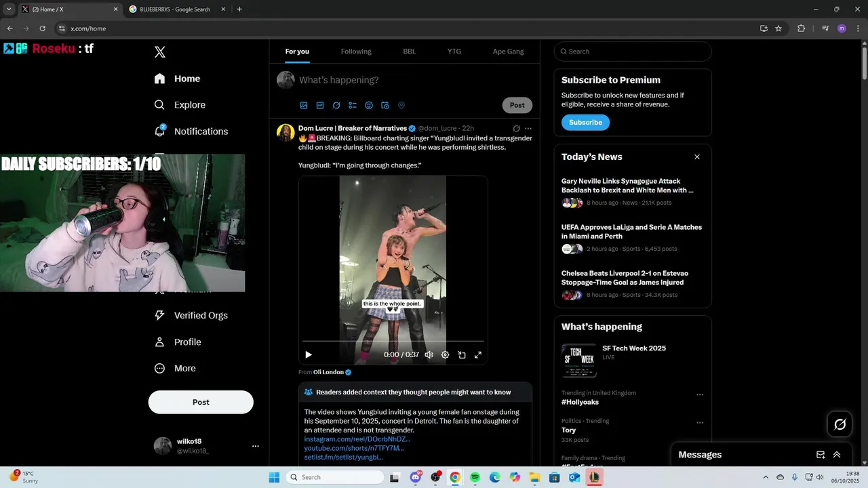
Task: Tag location icon in composer
Action: [x=401, y=105]
